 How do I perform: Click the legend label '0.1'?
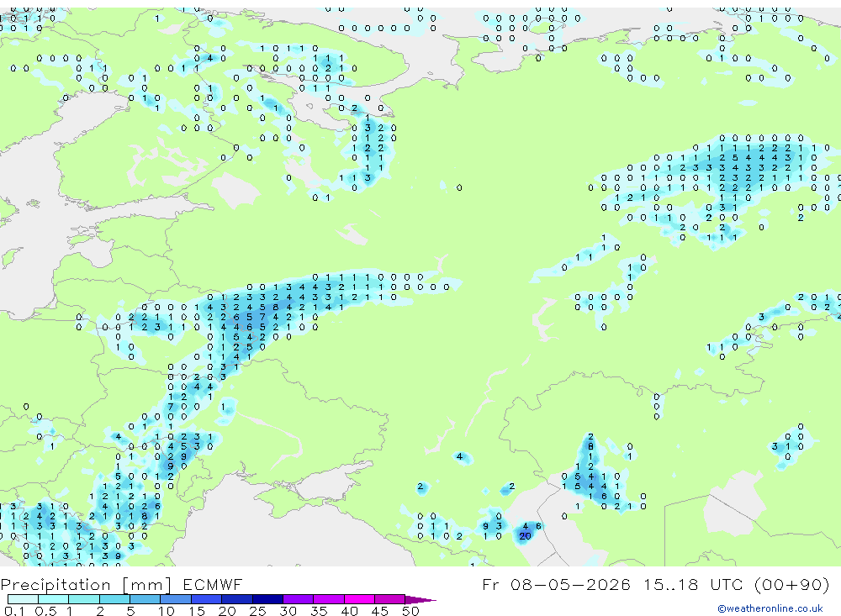coord(14,611)
